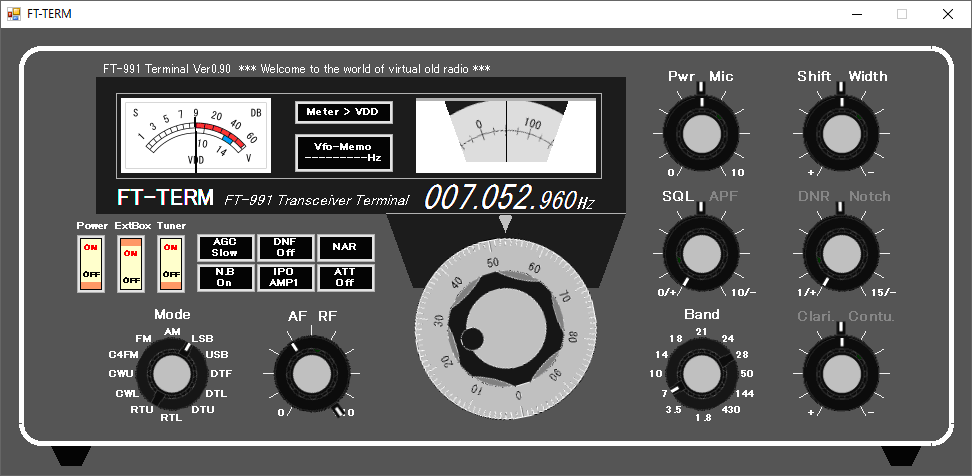The width and height of the screenshot is (972, 476).
Task: Click the FT-TERM window title icon
Action: [14, 14]
